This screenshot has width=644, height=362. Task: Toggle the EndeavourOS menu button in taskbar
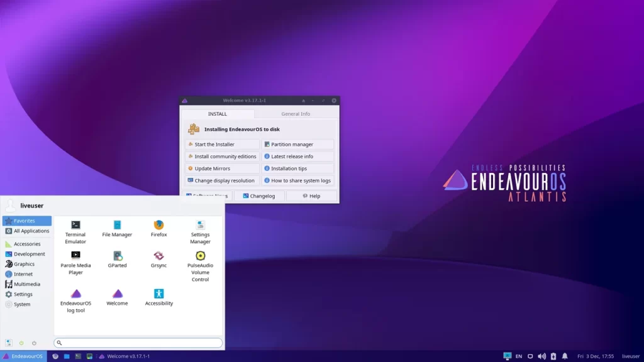(23, 356)
